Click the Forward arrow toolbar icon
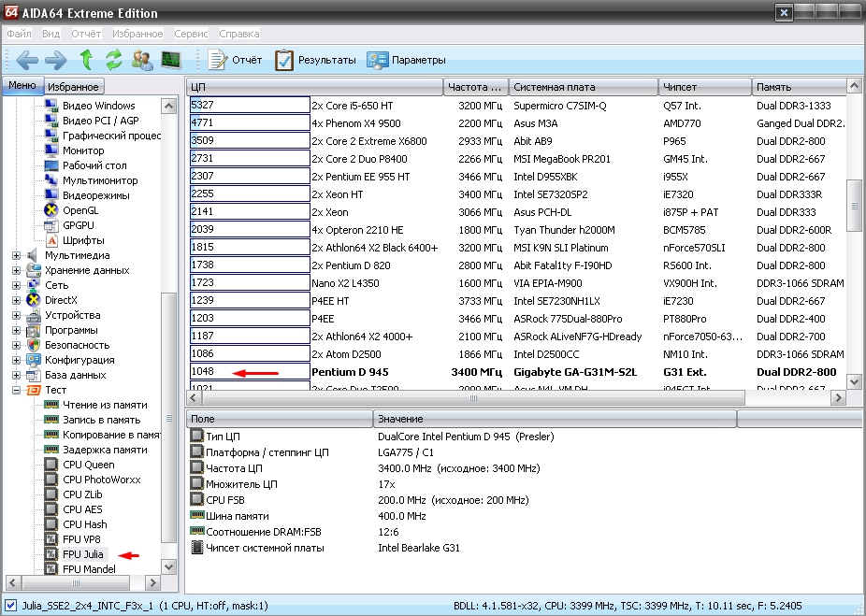 coord(56,60)
